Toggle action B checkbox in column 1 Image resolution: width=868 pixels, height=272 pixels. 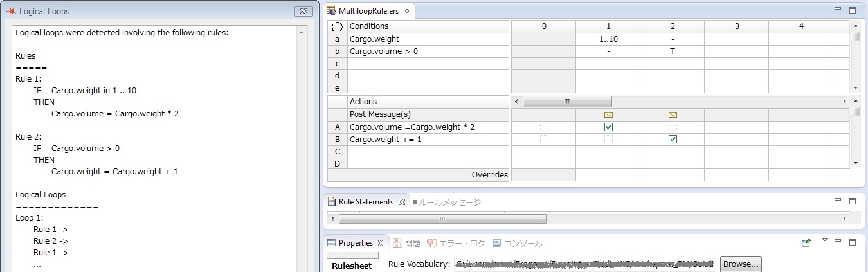tap(608, 140)
